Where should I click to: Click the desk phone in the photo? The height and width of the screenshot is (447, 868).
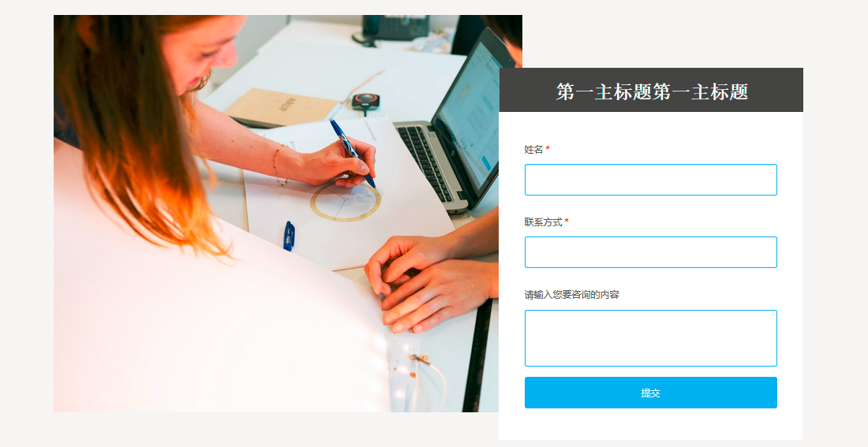pos(393,28)
